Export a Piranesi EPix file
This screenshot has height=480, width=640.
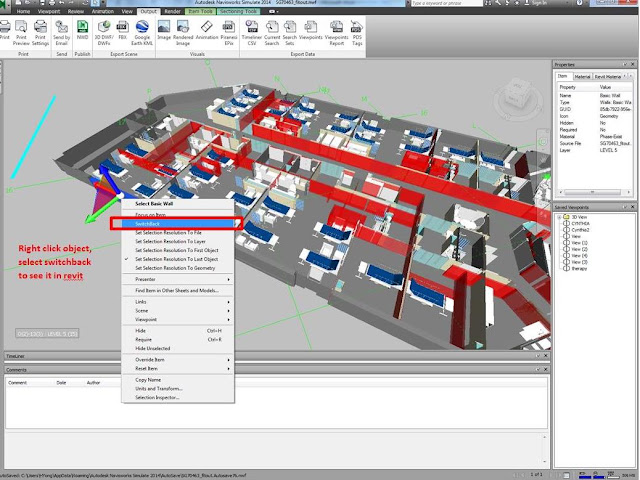point(229,33)
